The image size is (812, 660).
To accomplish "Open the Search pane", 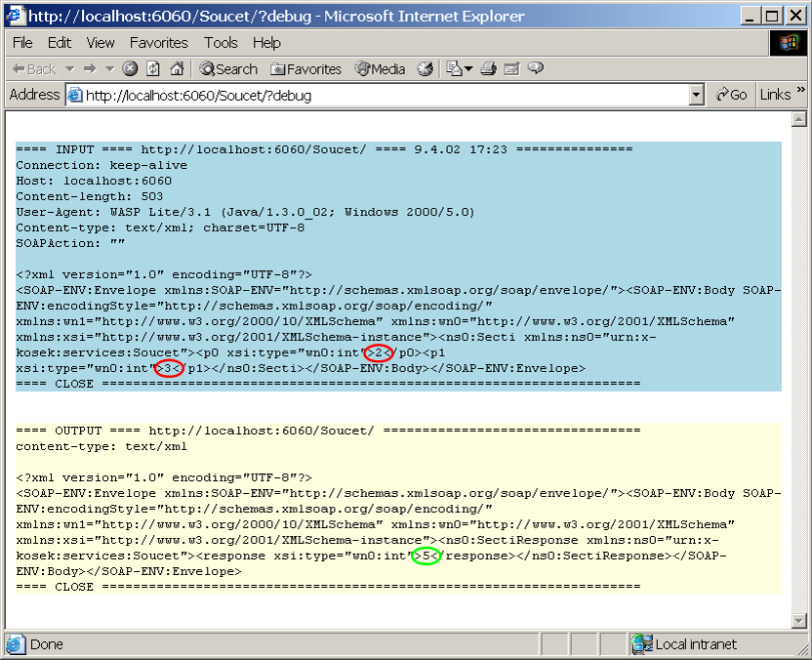I will coord(228,69).
